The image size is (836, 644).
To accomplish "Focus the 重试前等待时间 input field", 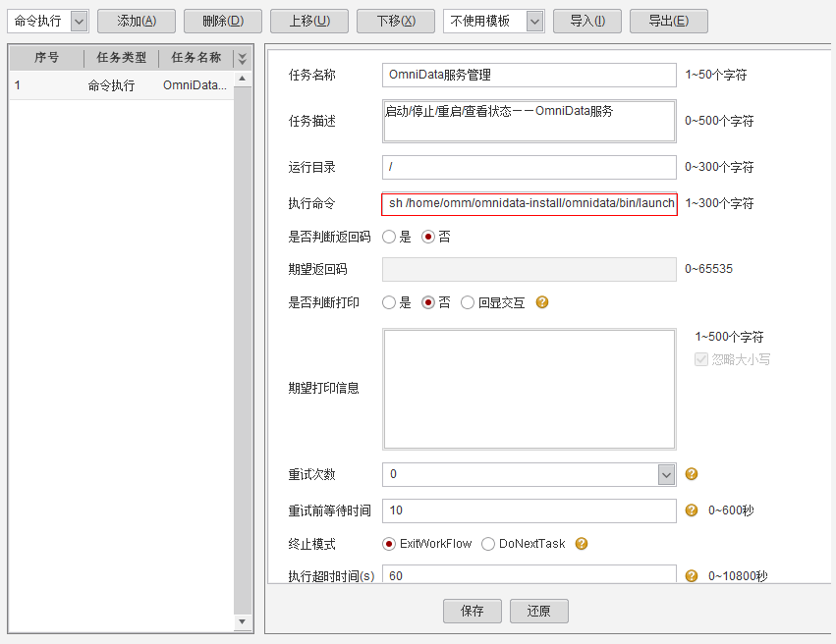I will click(x=529, y=510).
